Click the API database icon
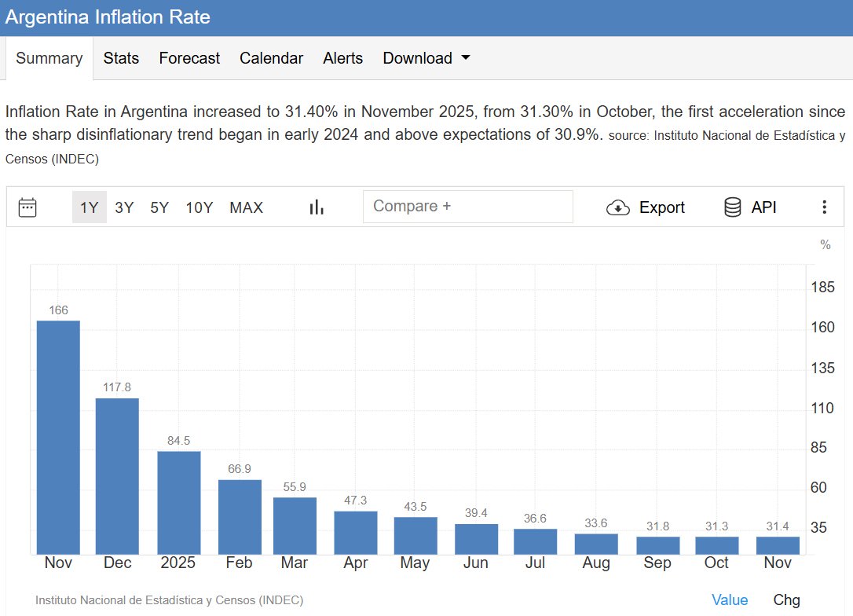 pos(732,207)
